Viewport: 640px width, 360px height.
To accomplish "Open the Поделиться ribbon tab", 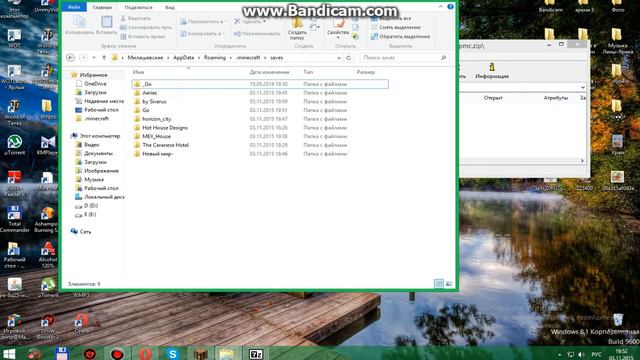I will (x=138, y=7).
